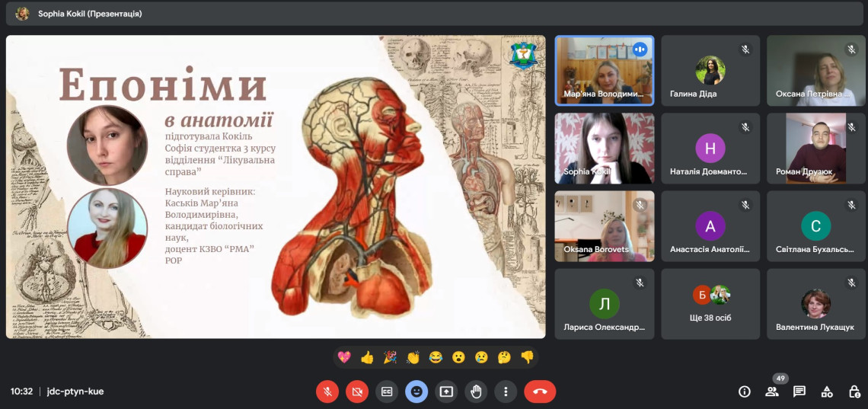
Task: Send the thumbs up reaction
Action: 367,357
